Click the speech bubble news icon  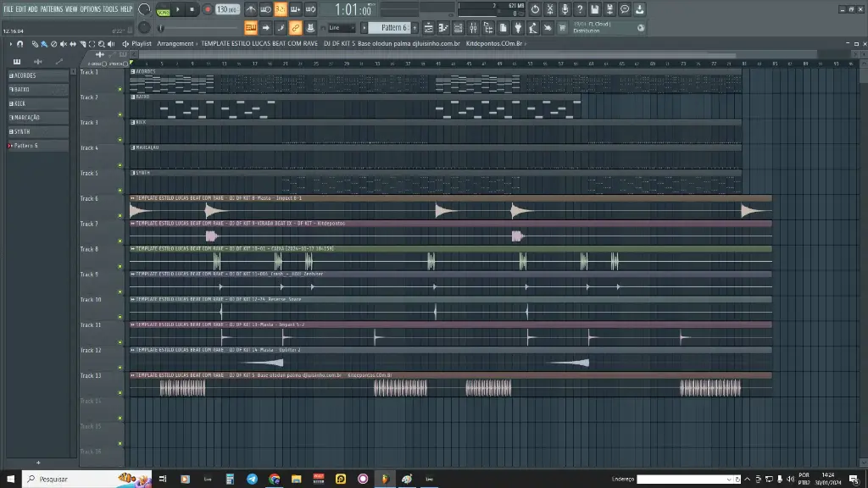625,9
